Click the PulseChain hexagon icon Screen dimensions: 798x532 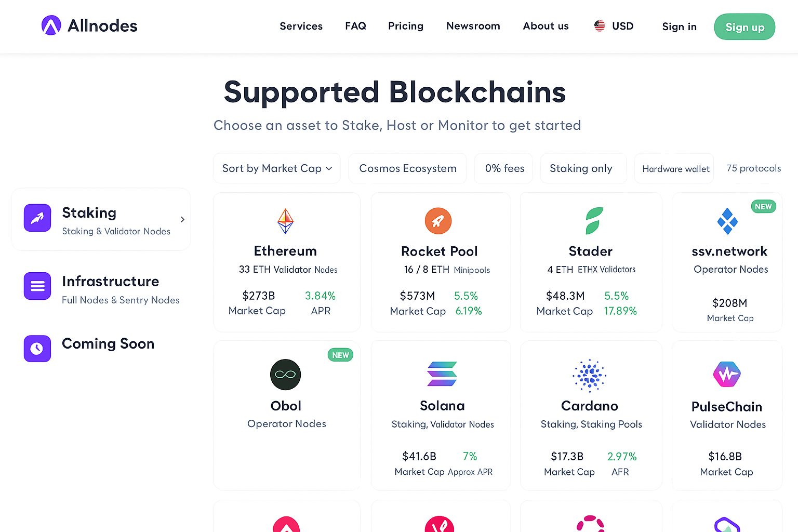(726, 374)
